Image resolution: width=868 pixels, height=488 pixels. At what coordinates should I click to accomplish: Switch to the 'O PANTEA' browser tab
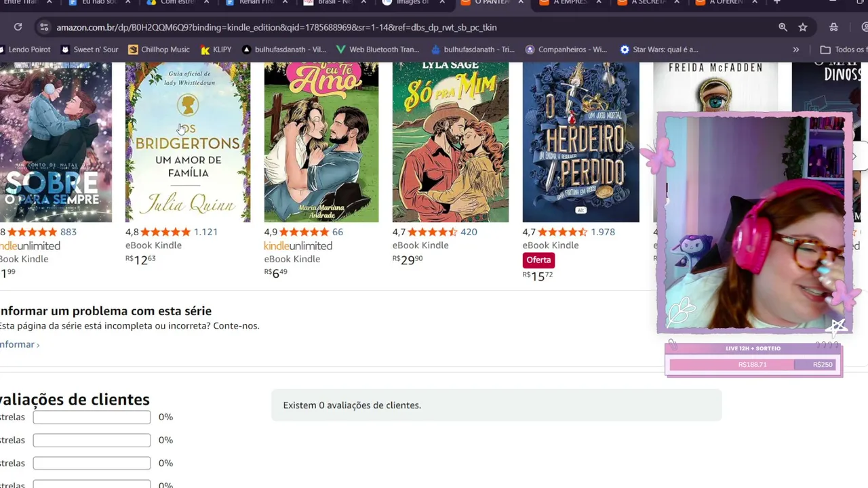pos(493,3)
